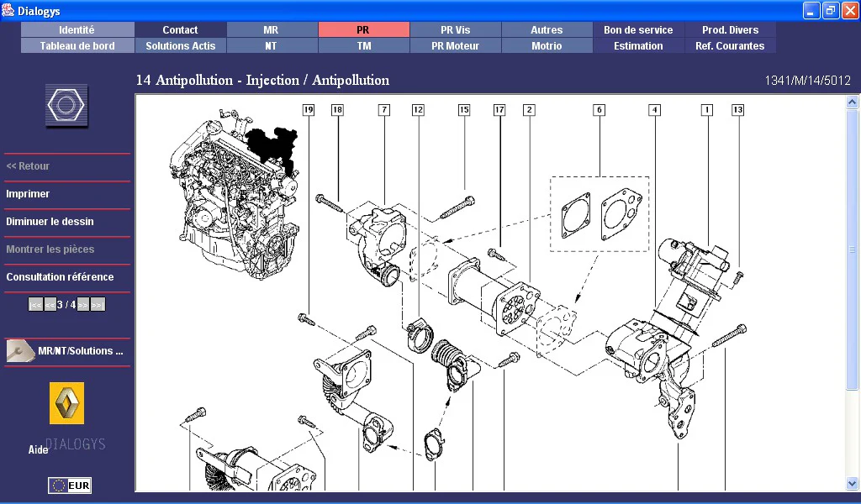Screen dimensions: 861x504
Task: Click the EUR currency flag icon
Action: click(x=70, y=486)
